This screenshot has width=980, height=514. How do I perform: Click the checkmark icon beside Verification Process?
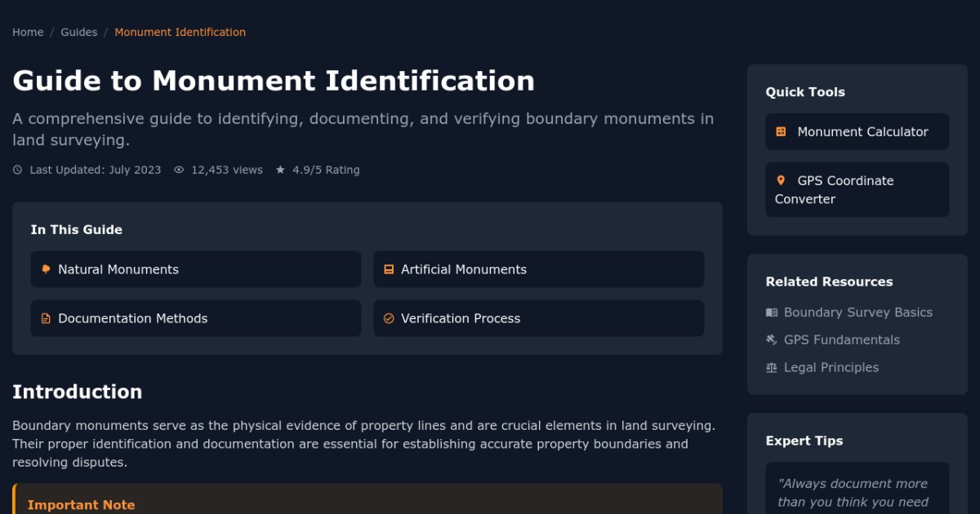click(389, 318)
